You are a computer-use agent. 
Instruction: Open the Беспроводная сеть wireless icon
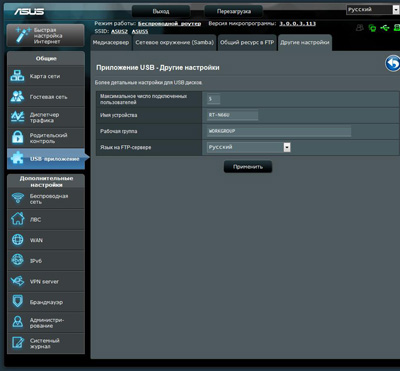point(17,199)
